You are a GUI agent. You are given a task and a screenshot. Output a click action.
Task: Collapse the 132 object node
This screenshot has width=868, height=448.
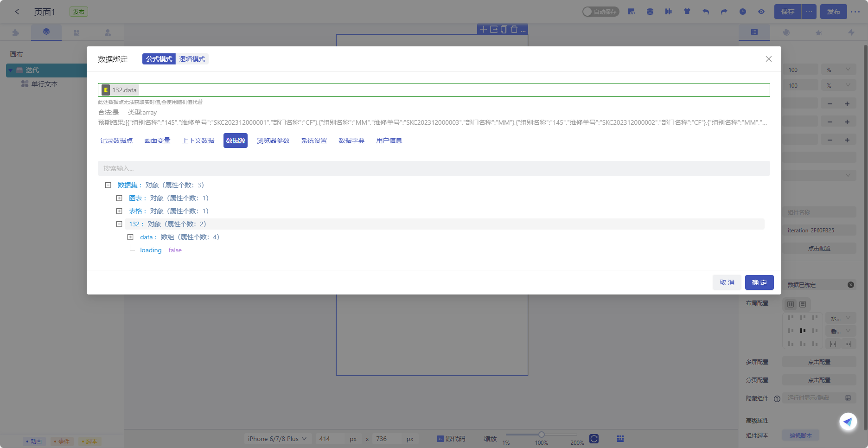tap(119, 224)
